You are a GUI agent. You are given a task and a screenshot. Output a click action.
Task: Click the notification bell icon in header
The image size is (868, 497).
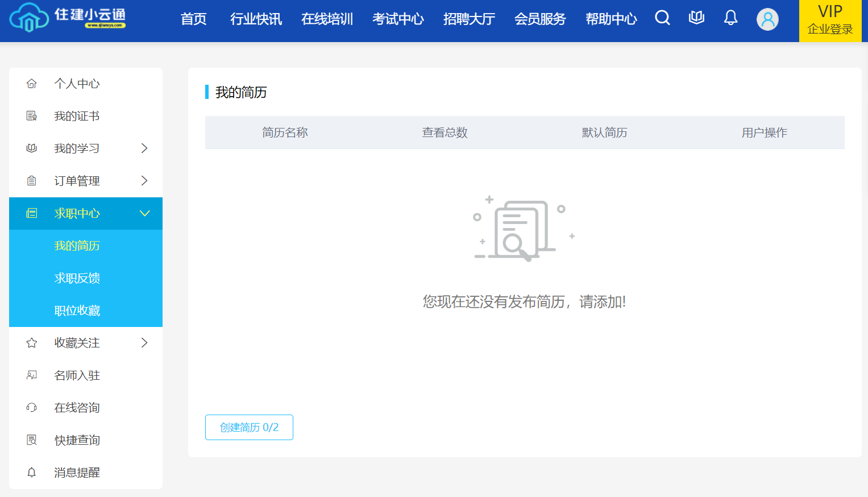coord(730,18)
